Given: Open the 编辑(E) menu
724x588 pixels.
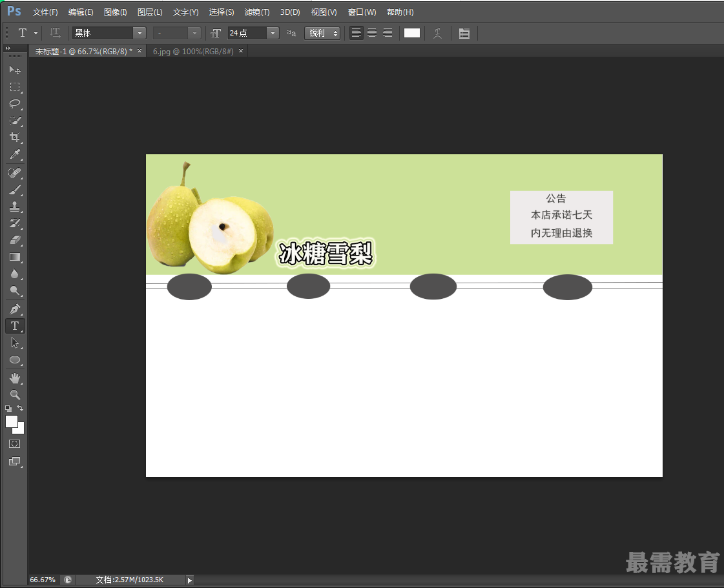Looking at the screenshot, I should coord(80,12).
